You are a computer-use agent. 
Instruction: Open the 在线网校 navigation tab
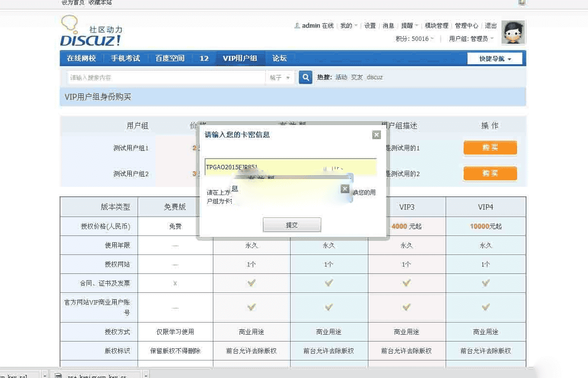pos(81,58)
